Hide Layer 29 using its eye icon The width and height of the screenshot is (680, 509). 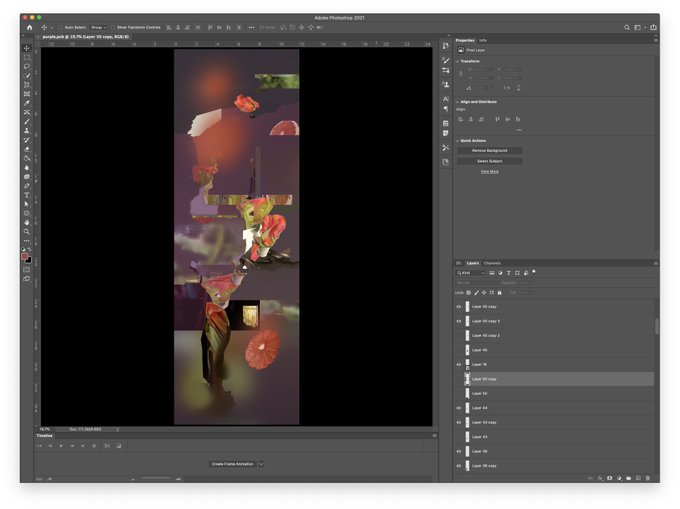(459, 451)
